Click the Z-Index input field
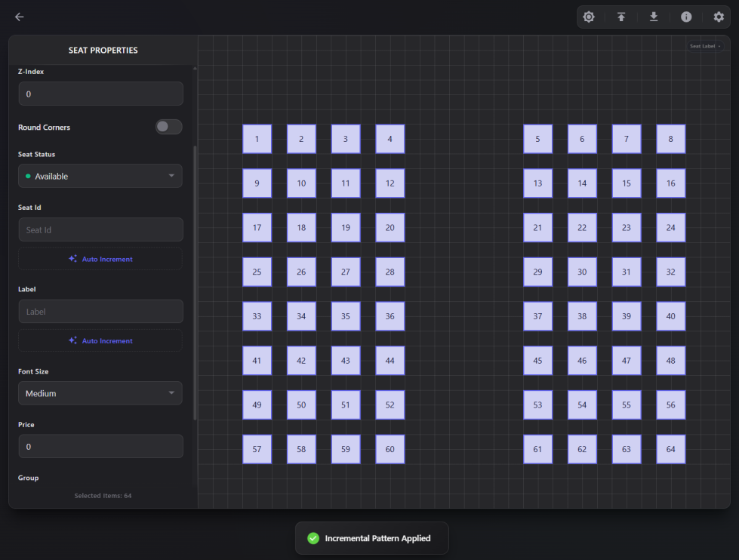Image resolution: width=739 pixels, height=560 pixels. coord(100,94)
